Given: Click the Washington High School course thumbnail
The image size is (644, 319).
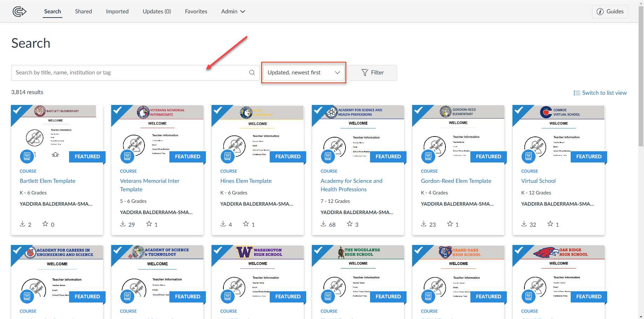Looking at the screenshot, I should click(x=257, y=274).
